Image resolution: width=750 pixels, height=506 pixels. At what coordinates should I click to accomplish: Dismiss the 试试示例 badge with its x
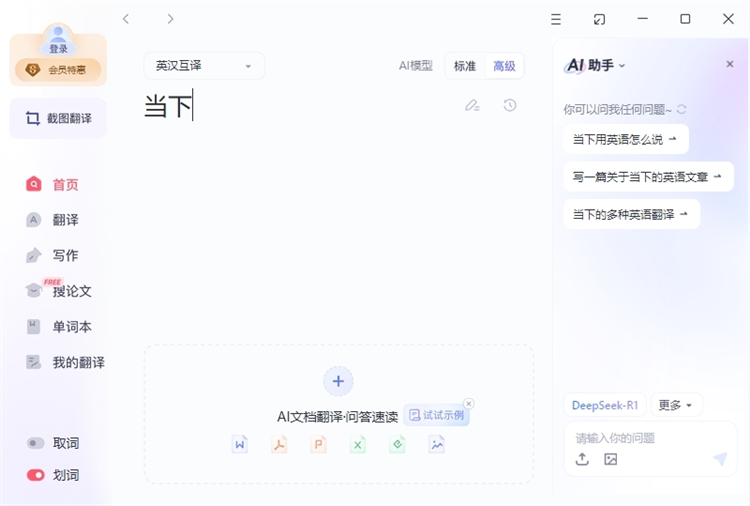coord(469,403)
